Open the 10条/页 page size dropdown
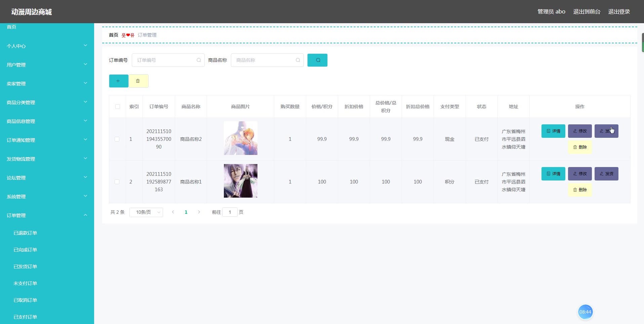 (146, 212)
